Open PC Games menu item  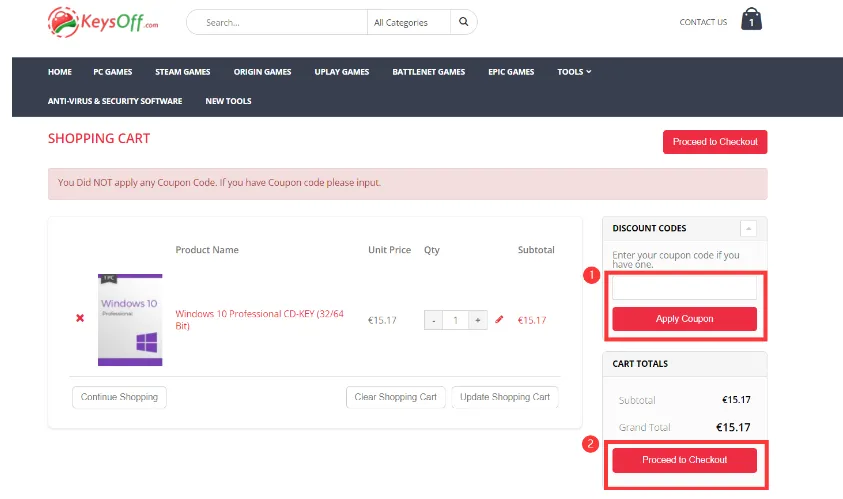[x=112, y=72]
